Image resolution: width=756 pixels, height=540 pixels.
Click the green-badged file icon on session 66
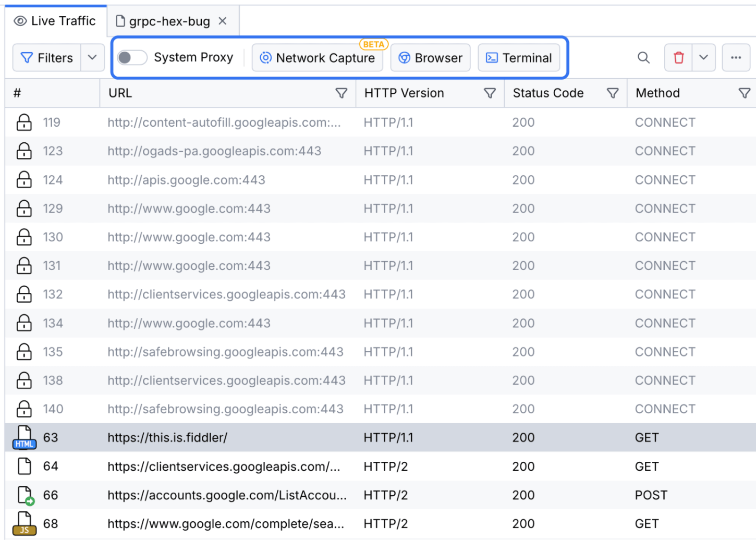tap(24, 495)
